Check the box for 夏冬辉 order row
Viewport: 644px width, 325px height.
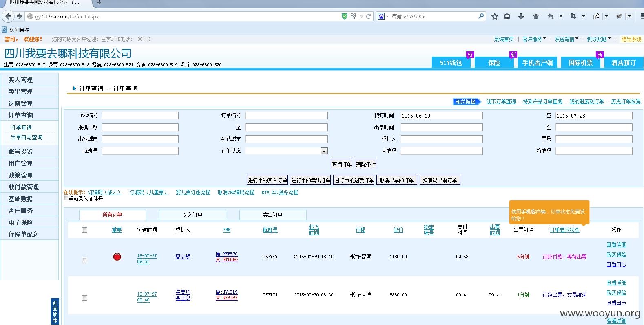[x=84, y=259]
